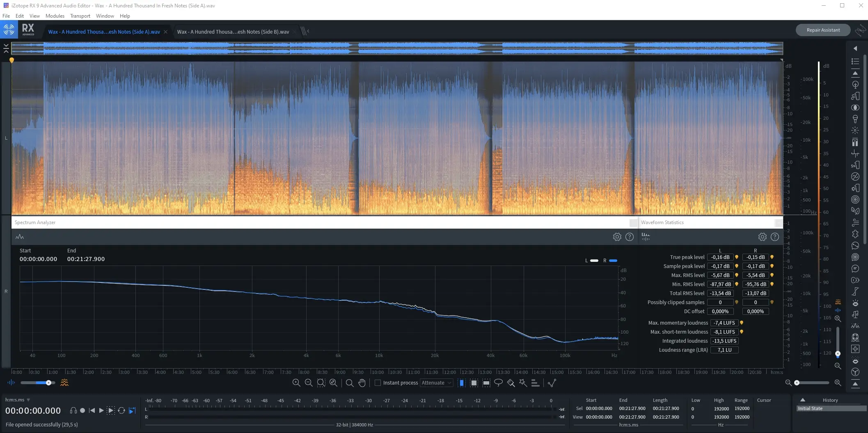868x433 pixels.
Task: Click the zoom out full icon
Action: [333, 383]
